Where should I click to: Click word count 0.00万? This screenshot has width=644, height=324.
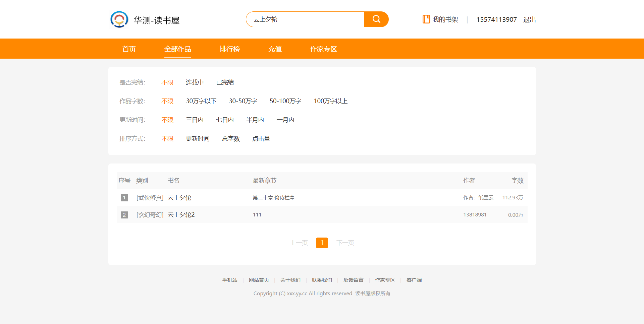516,215
